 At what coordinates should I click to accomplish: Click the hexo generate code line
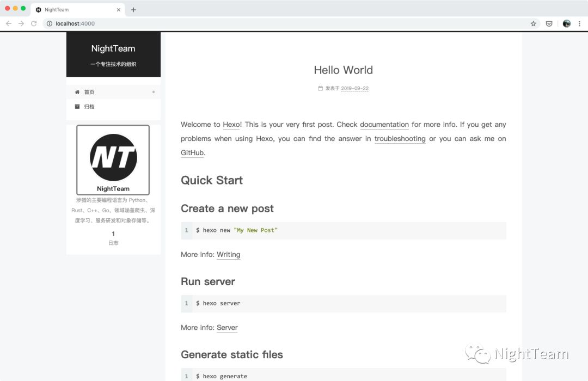(221, 376)
